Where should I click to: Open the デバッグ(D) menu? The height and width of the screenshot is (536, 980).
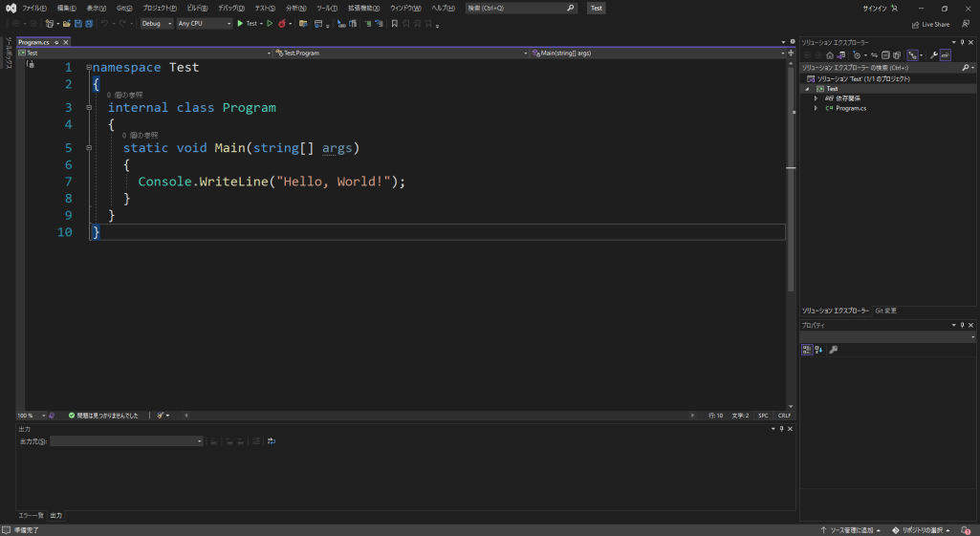pyautogui.click(x=231, y=8)
